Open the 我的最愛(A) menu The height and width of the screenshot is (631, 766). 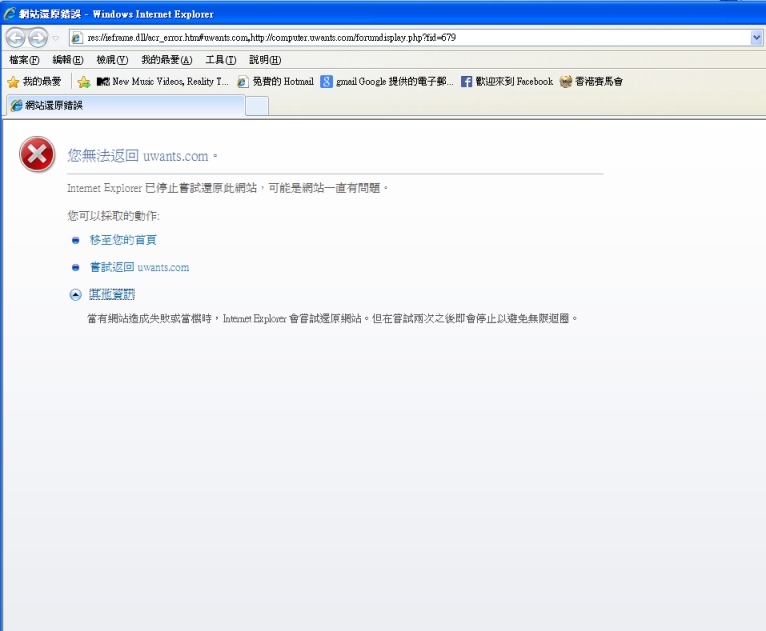pos(167,60)
